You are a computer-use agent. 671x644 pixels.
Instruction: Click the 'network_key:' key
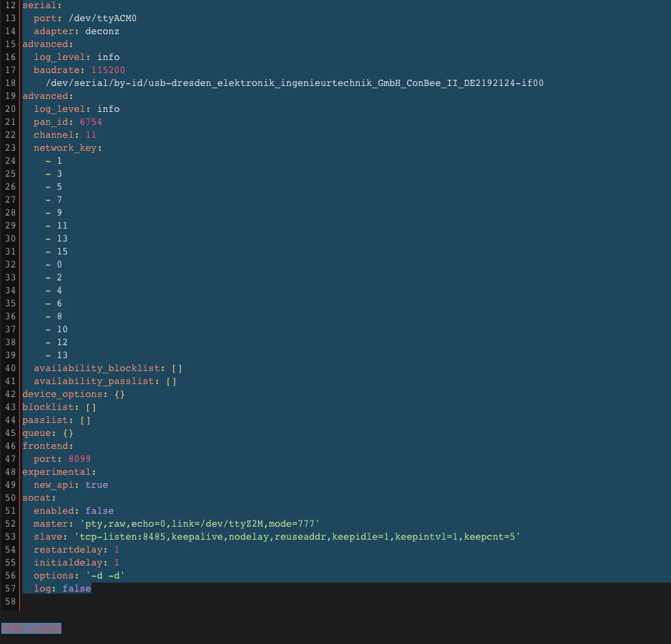tap(68, 148)
